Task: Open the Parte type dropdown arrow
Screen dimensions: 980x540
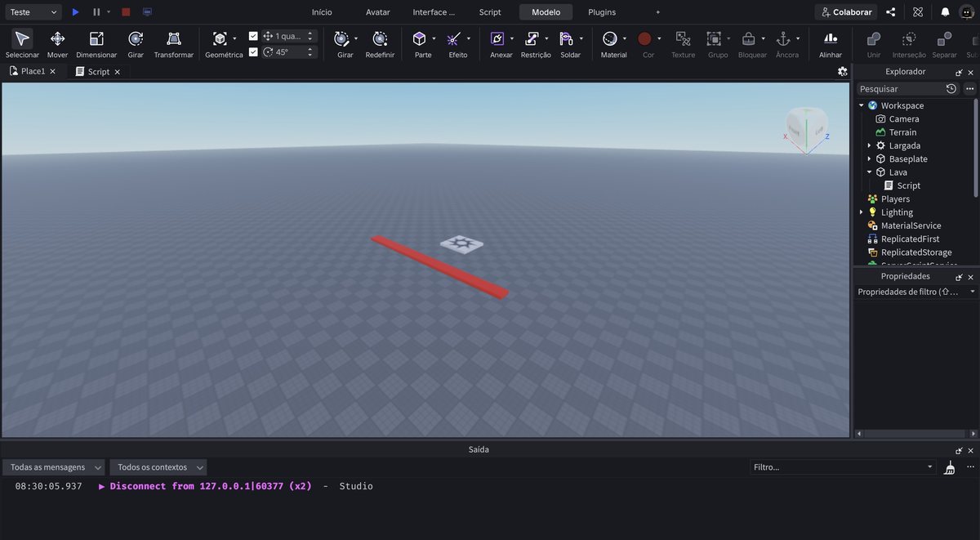Action: pyautogui.click(x=434, y=38)
